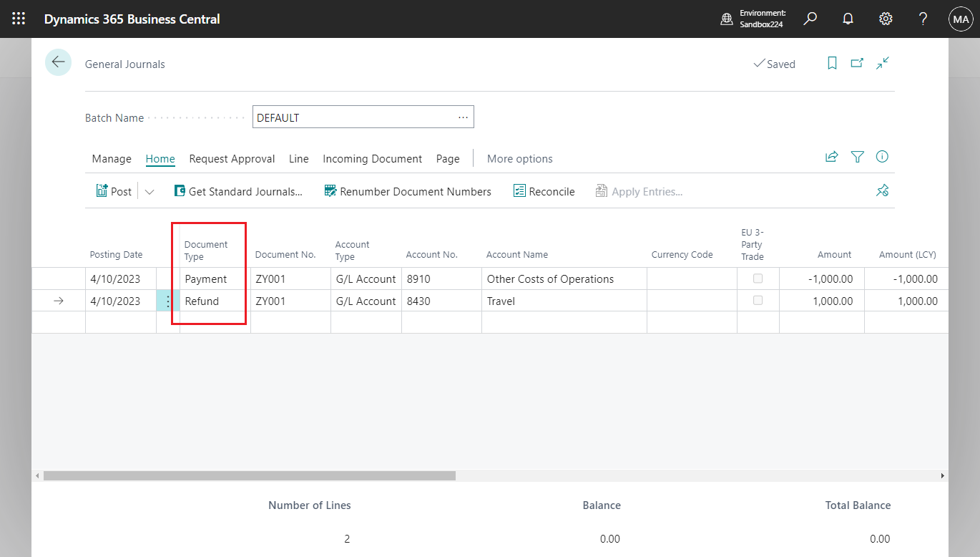
Task: Click the Post journal icon
Action: (103, 190)
